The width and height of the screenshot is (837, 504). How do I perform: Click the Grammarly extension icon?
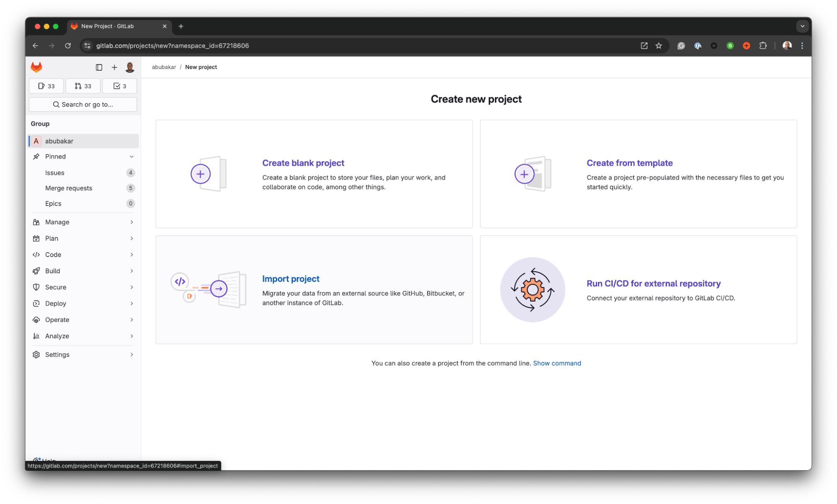(x=681, y=46)
